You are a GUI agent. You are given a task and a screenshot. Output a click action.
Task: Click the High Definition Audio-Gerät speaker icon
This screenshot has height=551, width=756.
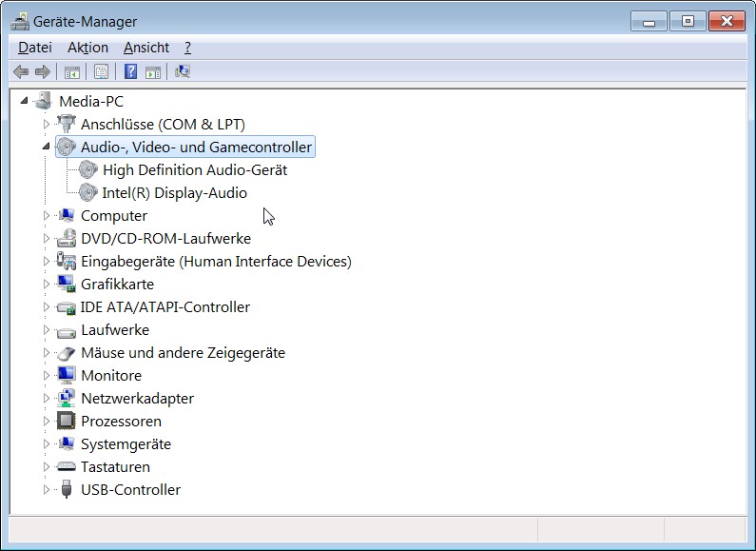[88, 169]
